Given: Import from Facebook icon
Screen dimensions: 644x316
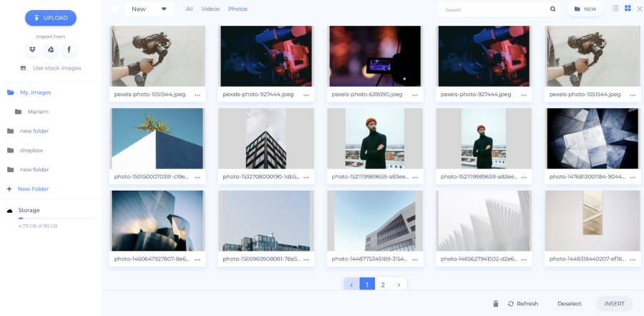Looking at the screenshot, I should [x=69, y=49].
